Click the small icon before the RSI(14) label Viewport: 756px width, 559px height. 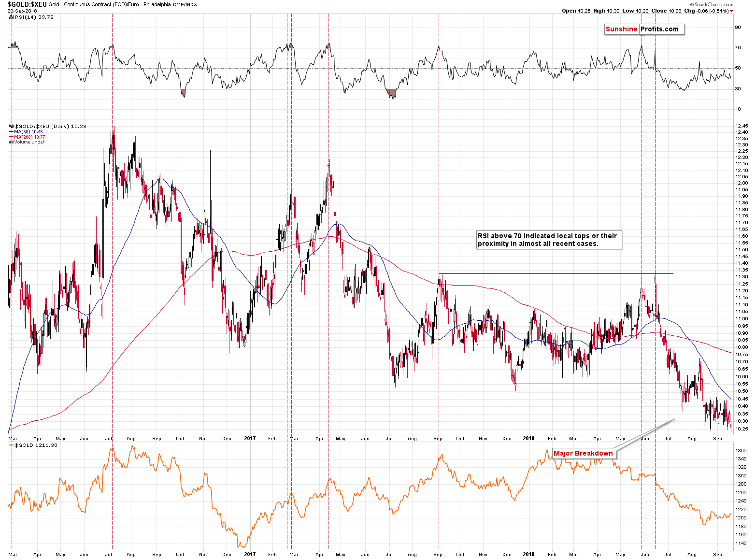click(x=12, y=17)
